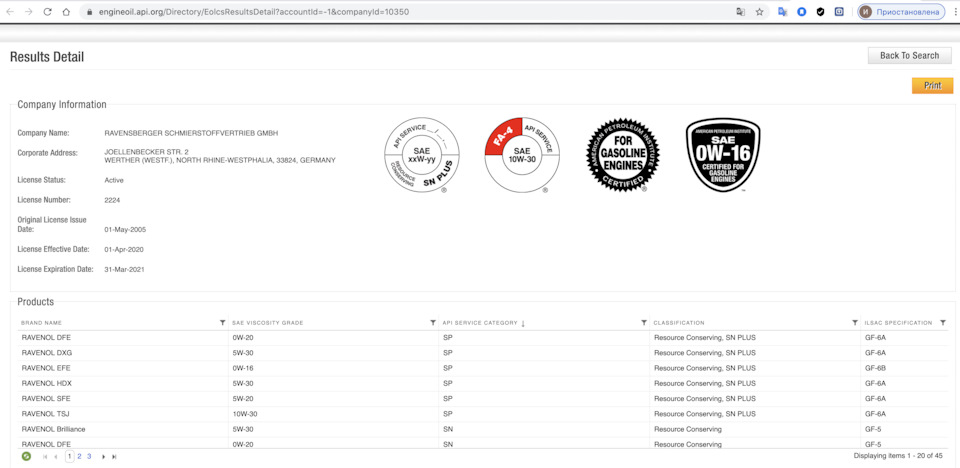
Task: Click the For Gasoline Engines starburst logo
Action: 623,155
